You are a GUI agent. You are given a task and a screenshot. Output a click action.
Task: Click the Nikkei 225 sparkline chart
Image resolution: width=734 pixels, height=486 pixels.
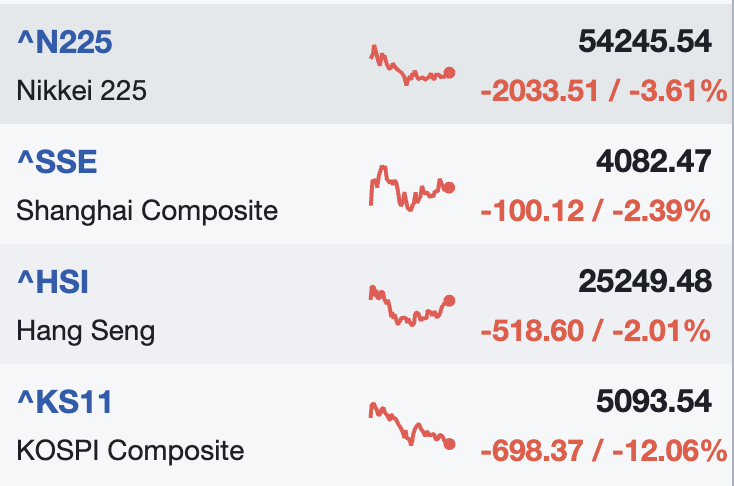click(x=411, y=67)
